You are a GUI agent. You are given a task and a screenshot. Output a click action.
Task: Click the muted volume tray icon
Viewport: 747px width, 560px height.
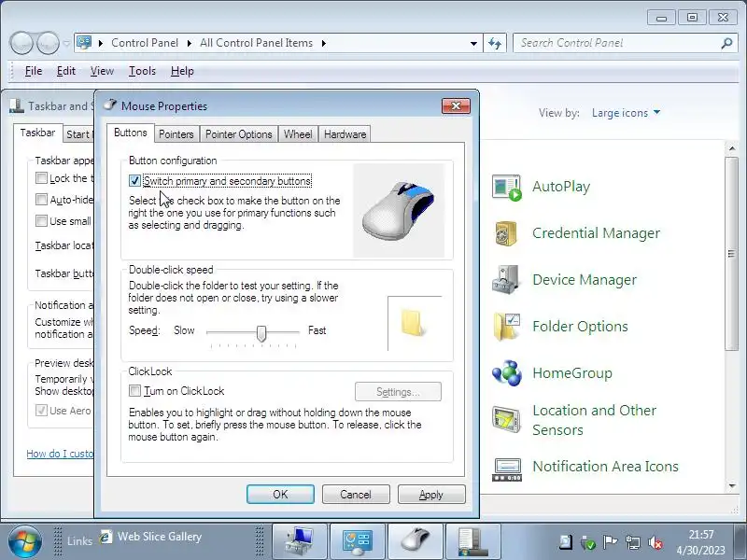pyautogui.click(x=656, y=542)
